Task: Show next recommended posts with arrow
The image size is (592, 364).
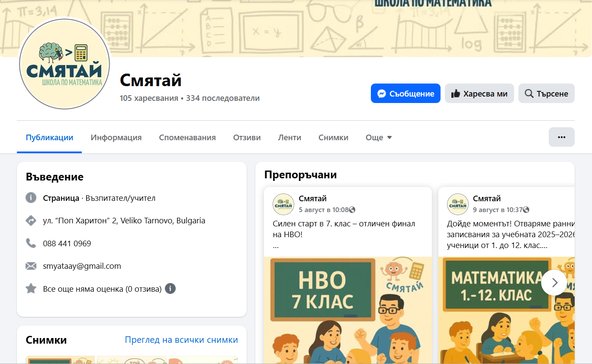Action: [x=554, y=283]
